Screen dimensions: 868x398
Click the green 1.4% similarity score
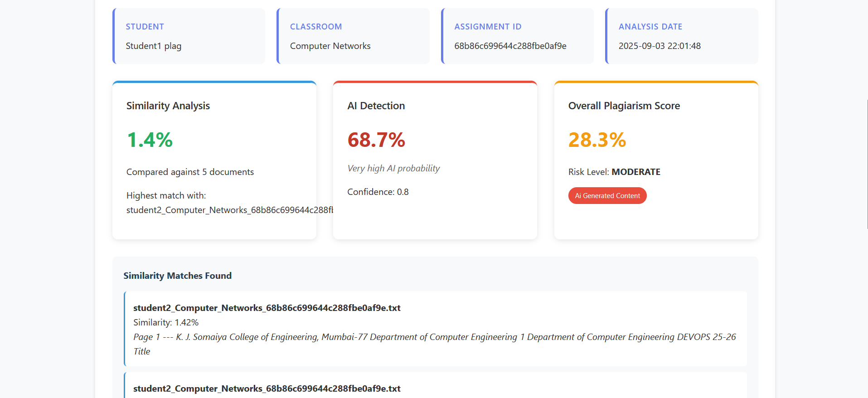(150, 140)
